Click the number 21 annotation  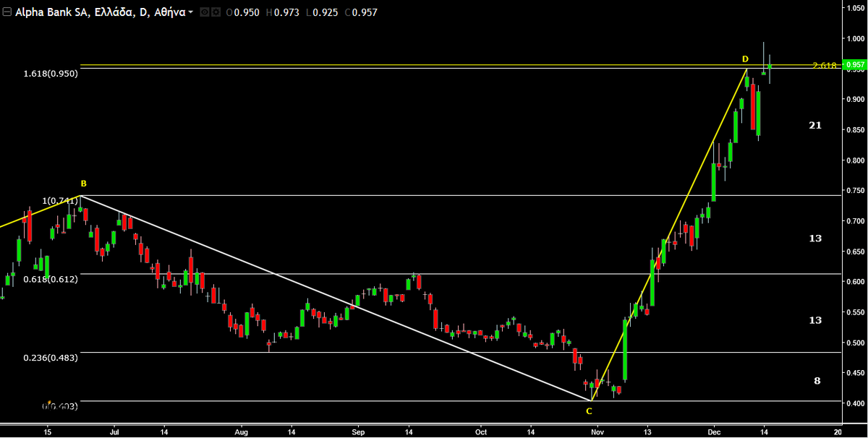815,126
